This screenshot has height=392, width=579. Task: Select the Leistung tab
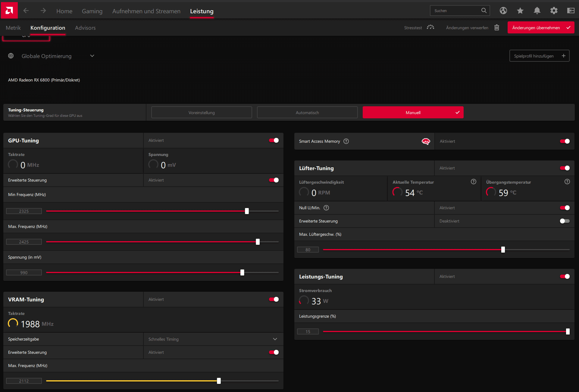point(202,11)
